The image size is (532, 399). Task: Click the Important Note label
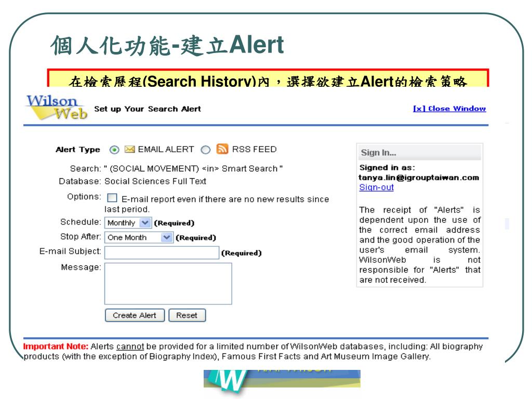point(56,347)
